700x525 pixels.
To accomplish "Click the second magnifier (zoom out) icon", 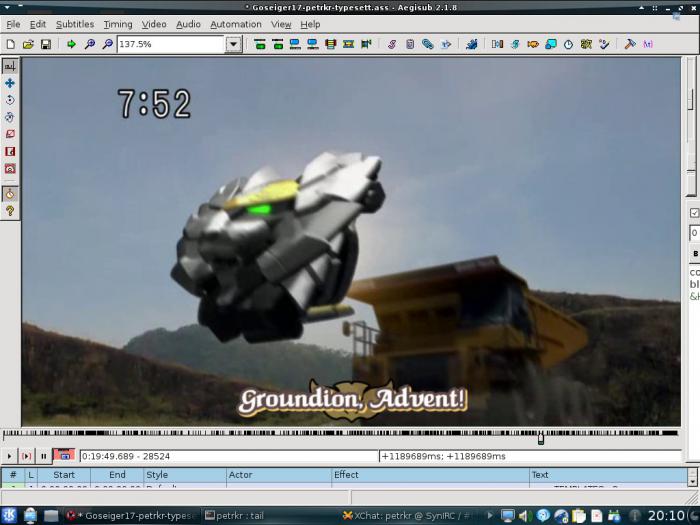I will (x=108, y=44).
